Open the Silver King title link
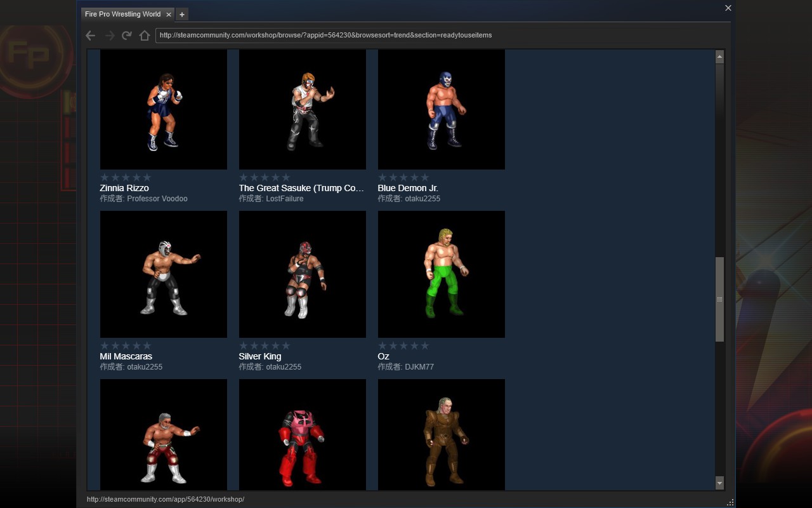This screenshot has height=508, width=812. click(x=259, y=356)
